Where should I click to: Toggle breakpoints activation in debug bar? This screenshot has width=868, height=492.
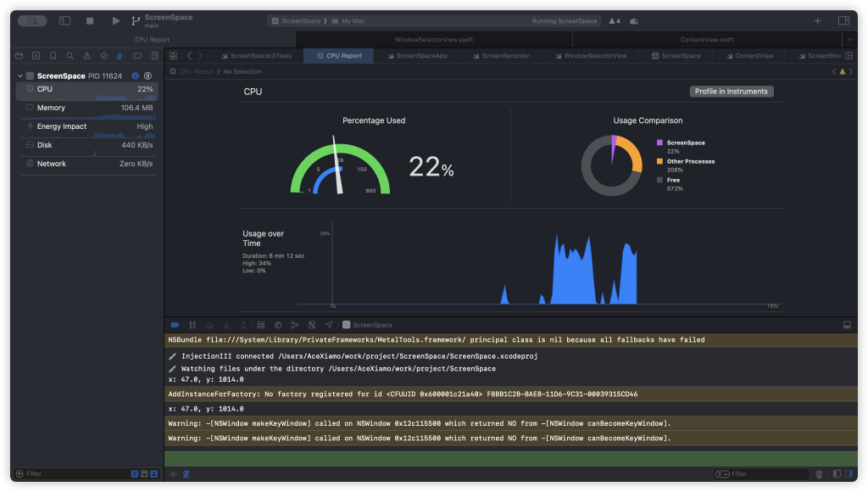coord(175,325)
